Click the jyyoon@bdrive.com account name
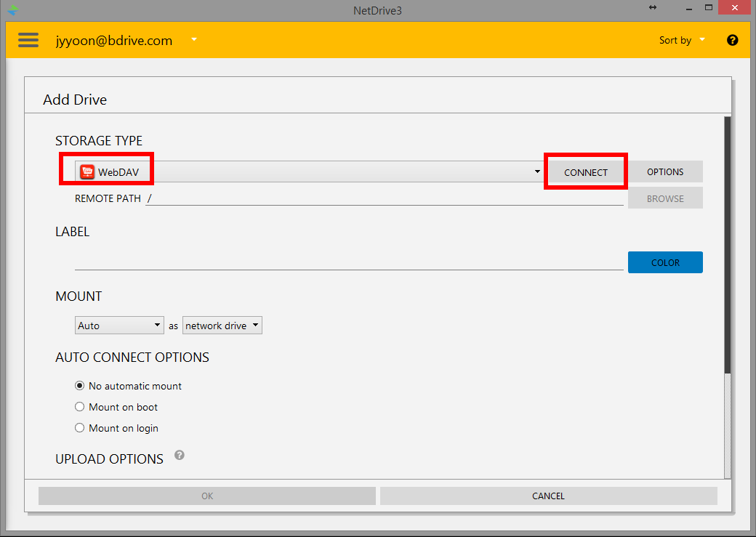The height and width of the screenshot is (537, 756). [114, 40]
